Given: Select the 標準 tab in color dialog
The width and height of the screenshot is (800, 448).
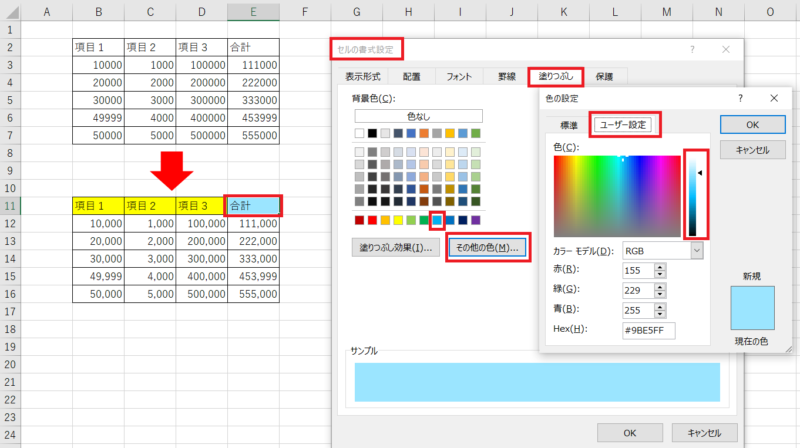Looking at the screenshot, I should click(x=569, y=125).
